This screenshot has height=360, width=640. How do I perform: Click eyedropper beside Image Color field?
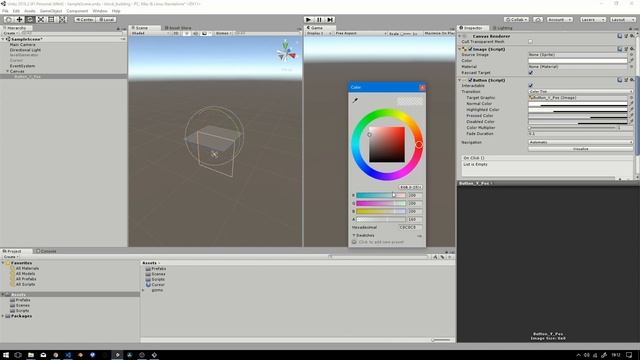(632, 60)
